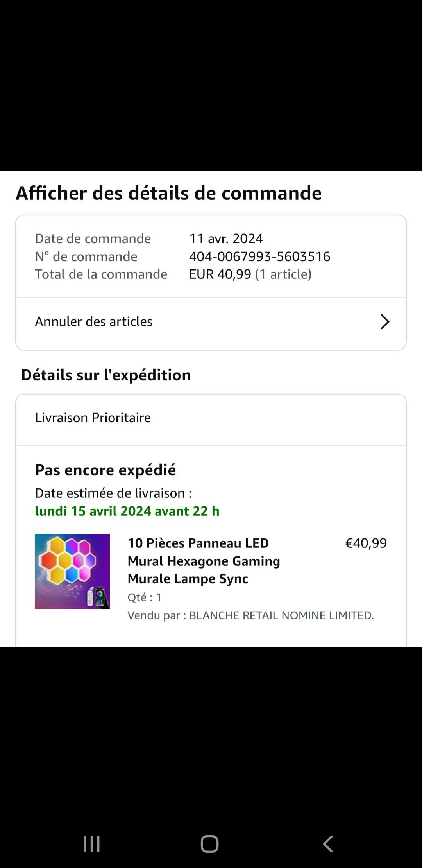This screenshot has width=422, height=868.
Task: Tap the Total de la commande label
Action: (101, 274)
